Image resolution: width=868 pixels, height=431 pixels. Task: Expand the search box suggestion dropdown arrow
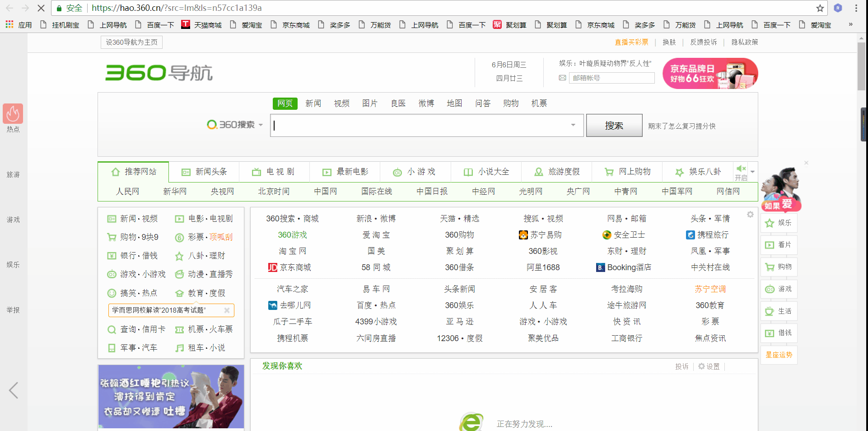click(573, 125)
